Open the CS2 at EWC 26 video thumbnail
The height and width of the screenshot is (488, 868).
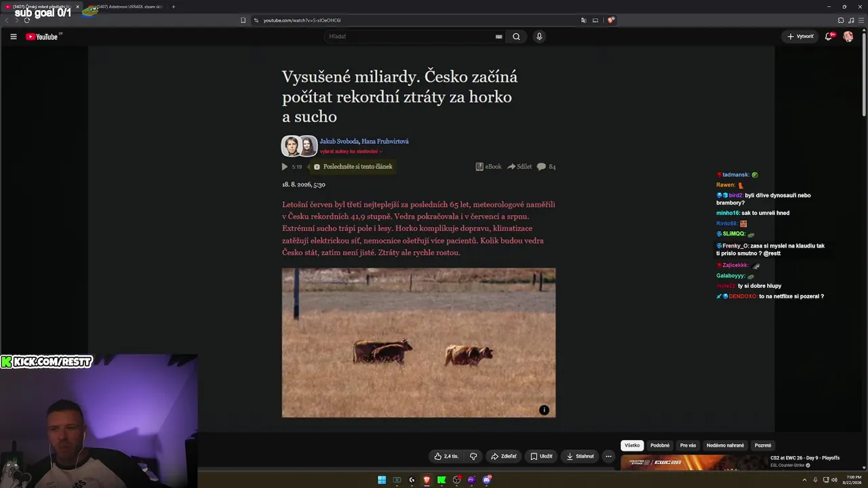point(693,462)
